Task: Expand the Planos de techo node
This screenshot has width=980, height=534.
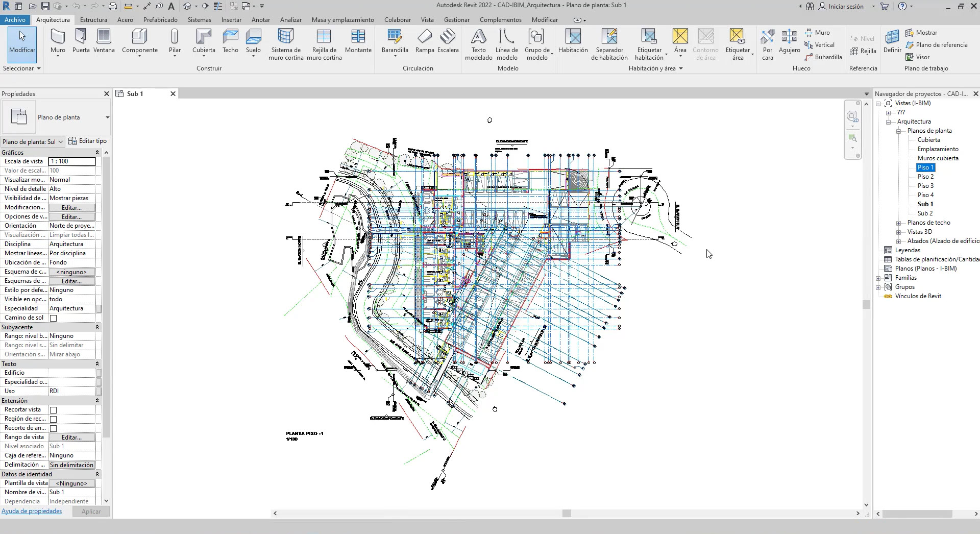Action: pyautogui.click(x=898, y=223)
